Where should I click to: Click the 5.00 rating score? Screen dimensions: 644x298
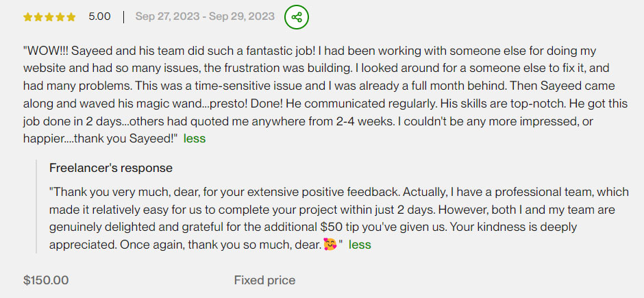pos(99,16)
